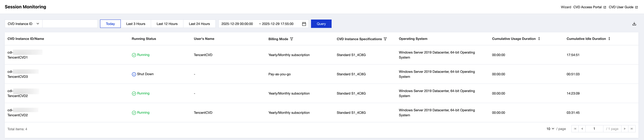Click the instance ID search input field
The width and height of the screenshot is (644, 140).
(x=70, y=24)
